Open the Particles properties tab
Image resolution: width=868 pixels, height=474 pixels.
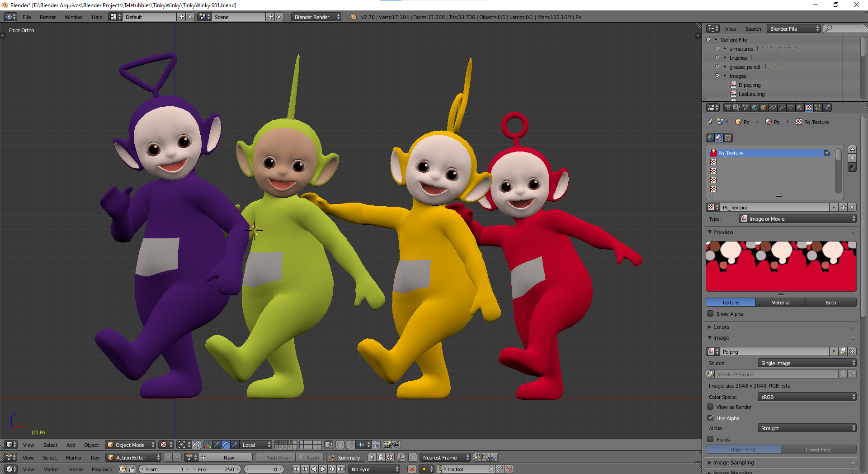coord(818,108)
